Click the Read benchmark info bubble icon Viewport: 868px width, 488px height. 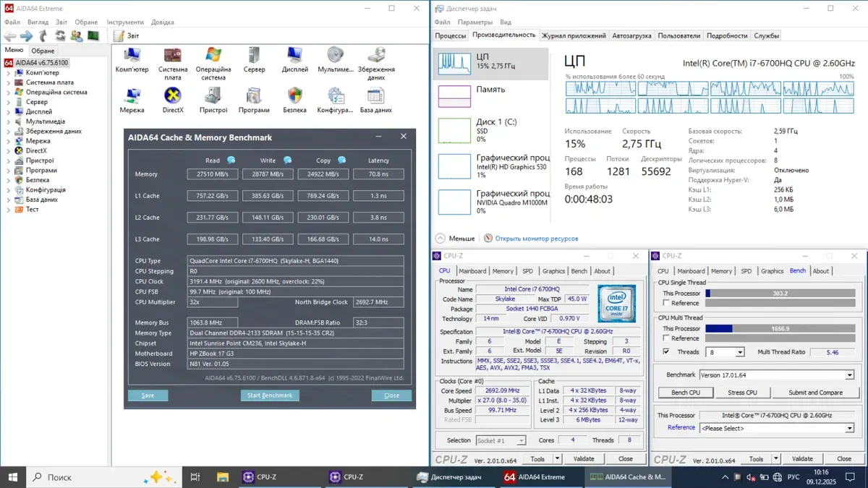(231, 160)
